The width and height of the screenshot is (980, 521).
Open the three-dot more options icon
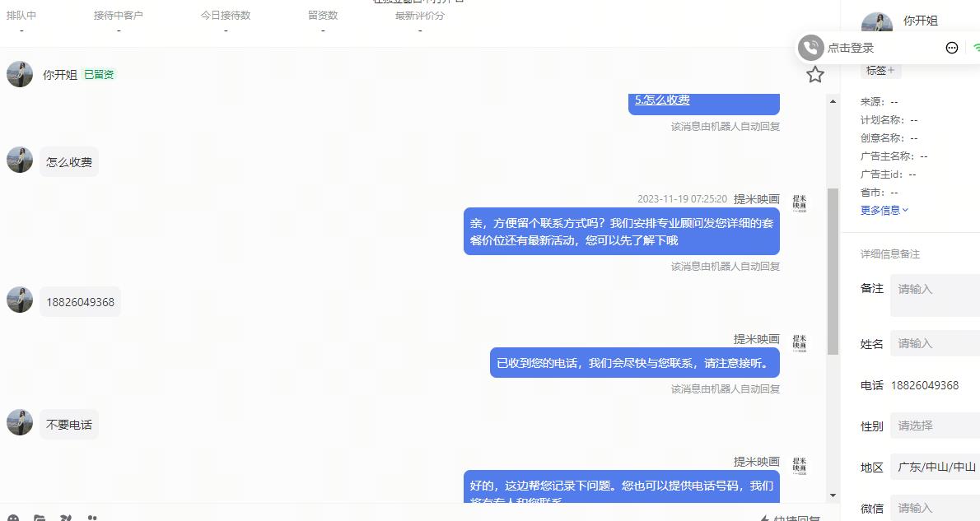[x=951, y=48]
